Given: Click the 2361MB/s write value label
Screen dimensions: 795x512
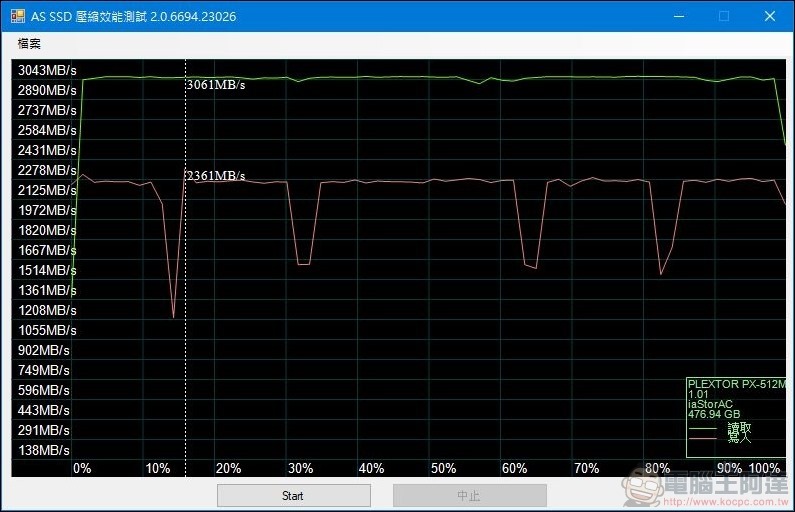Looking at the screenshot, I should click(x=216, y=175).
